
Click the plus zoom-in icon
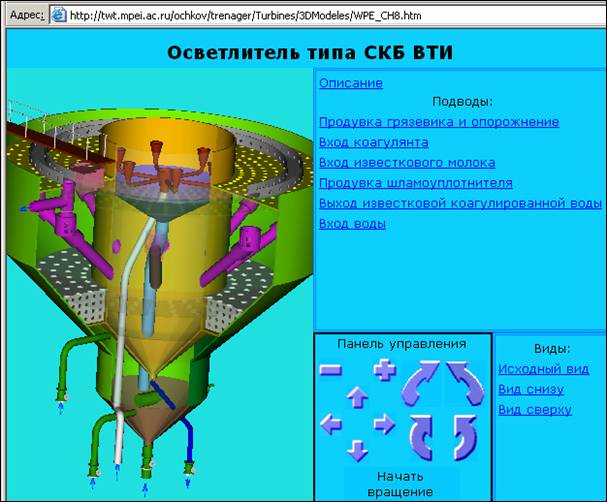coord(385,370)
